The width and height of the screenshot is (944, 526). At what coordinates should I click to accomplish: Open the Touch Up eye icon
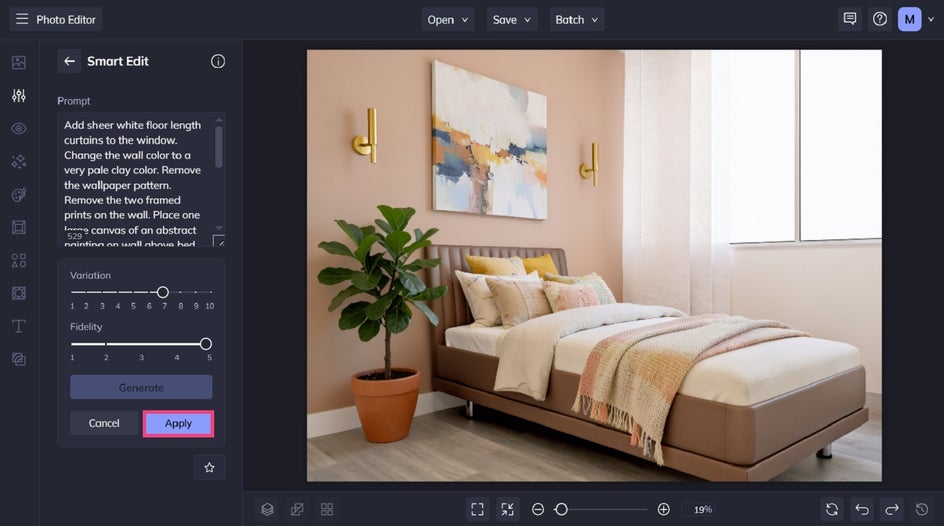[19, 128]
